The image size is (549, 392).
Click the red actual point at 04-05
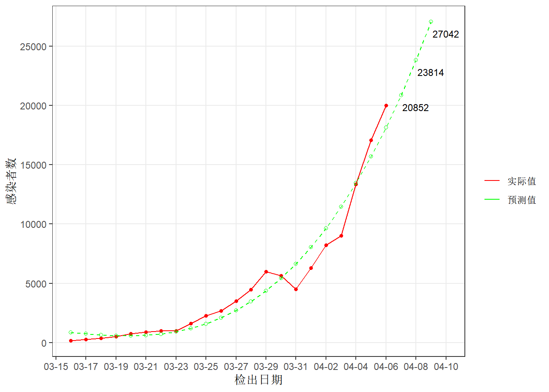(371, 140)
